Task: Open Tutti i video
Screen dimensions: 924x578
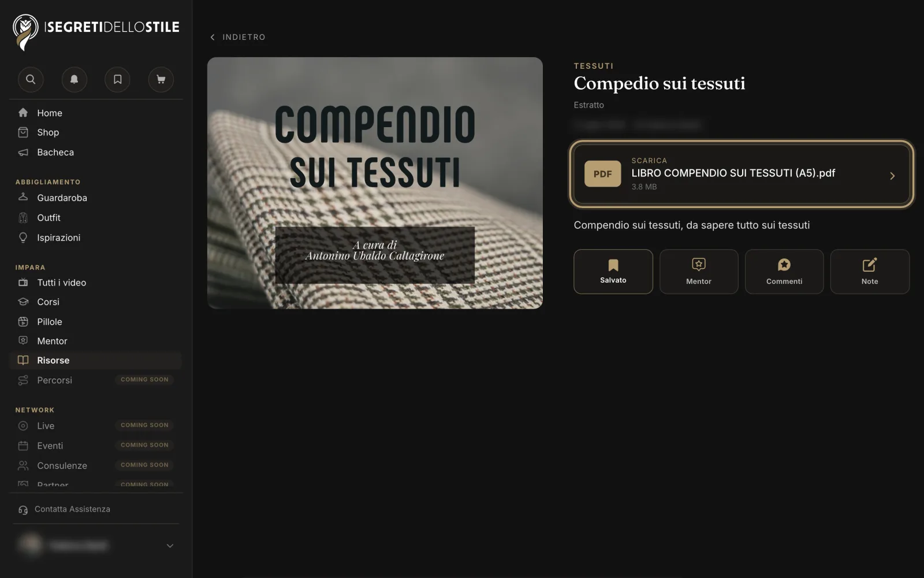Action: click(x=96, y=283)
